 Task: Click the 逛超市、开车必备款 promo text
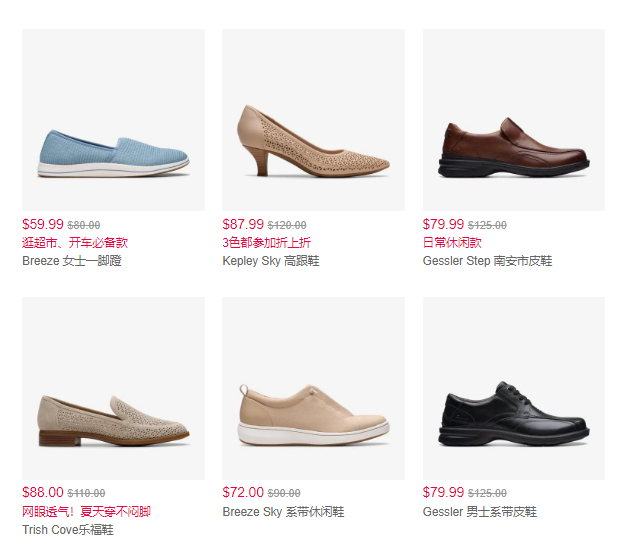point(75,243)
